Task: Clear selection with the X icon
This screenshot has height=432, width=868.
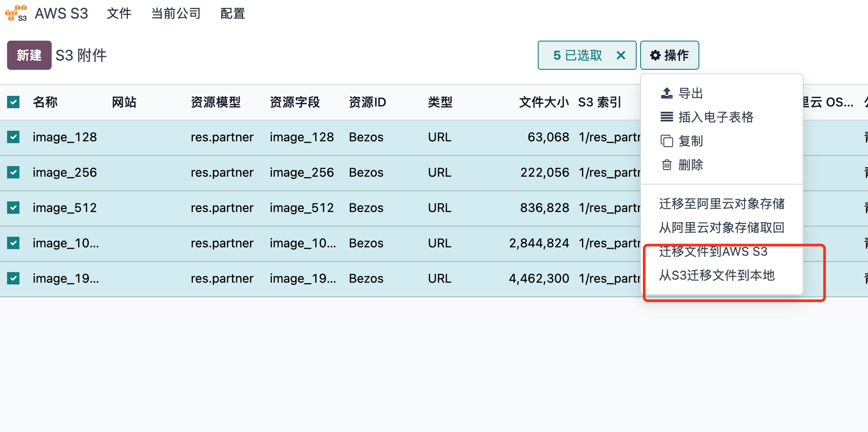Action: tap(621, 55)
